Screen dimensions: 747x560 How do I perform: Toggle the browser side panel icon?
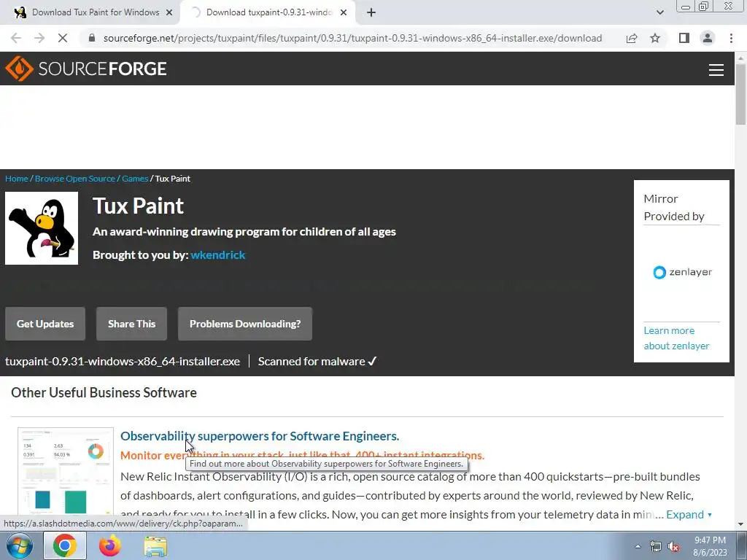(684, 38)
